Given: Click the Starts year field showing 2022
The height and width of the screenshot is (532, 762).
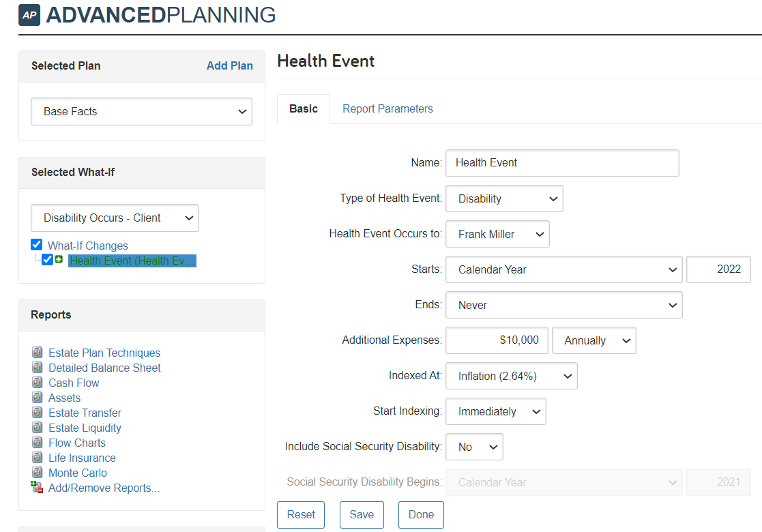Looking at the screenshot, I should pos(718,269).
